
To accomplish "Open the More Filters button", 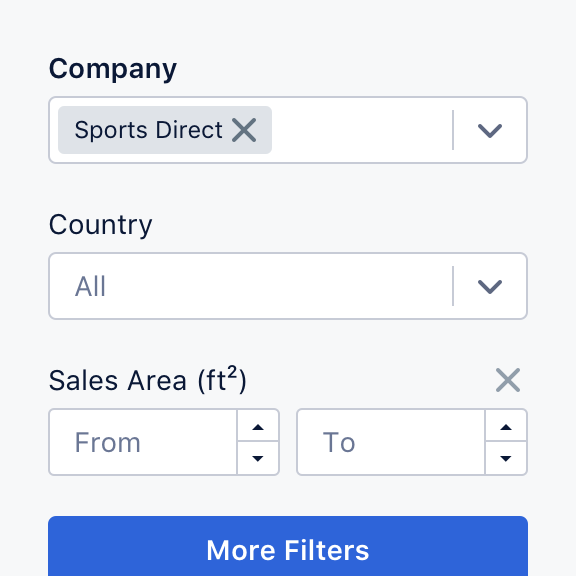I will [x=288, y=546].
